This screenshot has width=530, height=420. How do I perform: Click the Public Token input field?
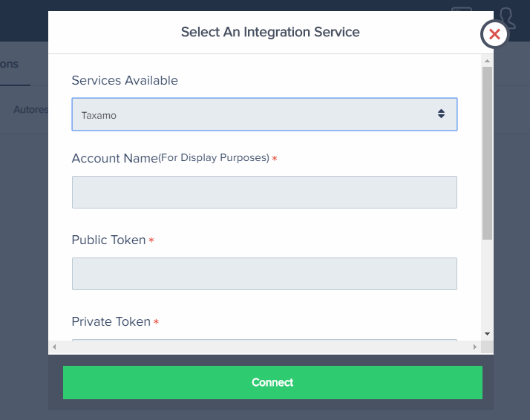(x=264, y=274)
